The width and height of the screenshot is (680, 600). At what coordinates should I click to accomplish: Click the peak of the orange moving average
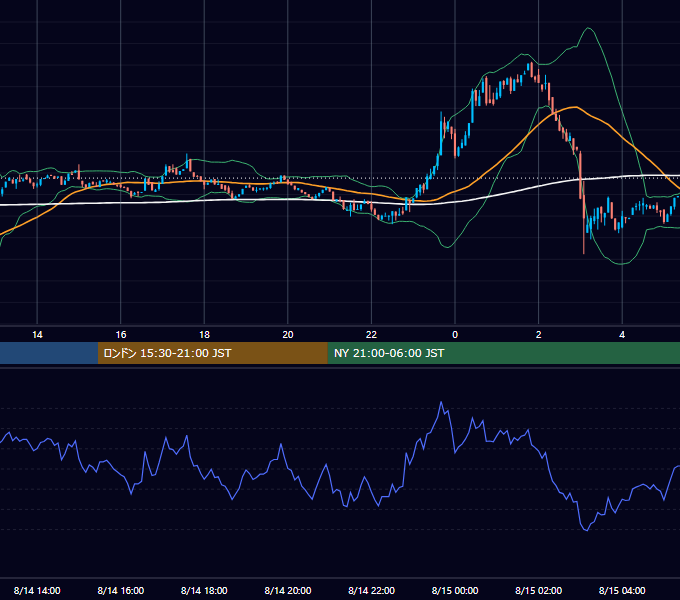tap(575, 107)
